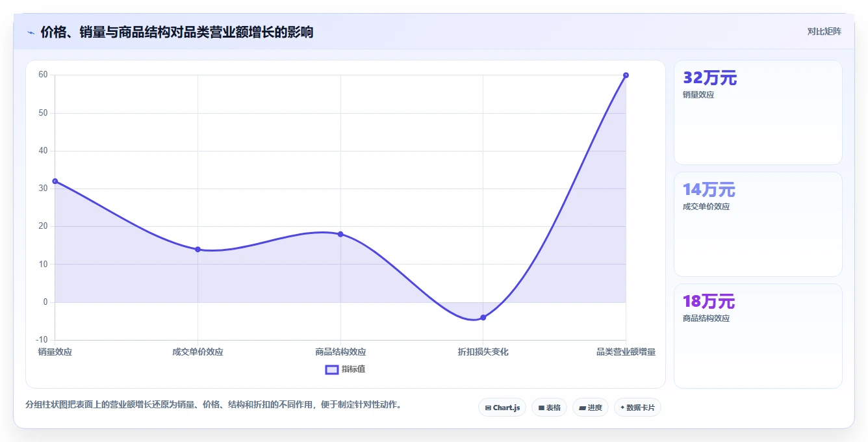Click the 品类营业额增量 peak data point
Image resolution: width=868 pixels, height=442 pixels.
click(626, 75)
